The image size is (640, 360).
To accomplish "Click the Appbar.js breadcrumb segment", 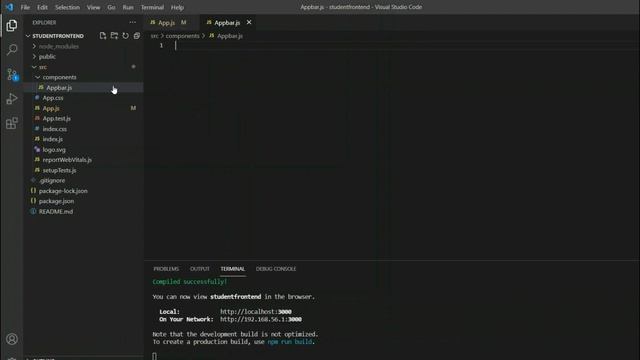I will click(230, 36).
